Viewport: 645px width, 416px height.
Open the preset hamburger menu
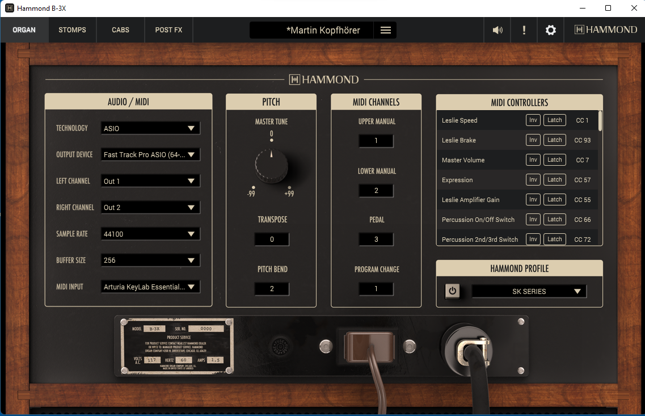385,30
